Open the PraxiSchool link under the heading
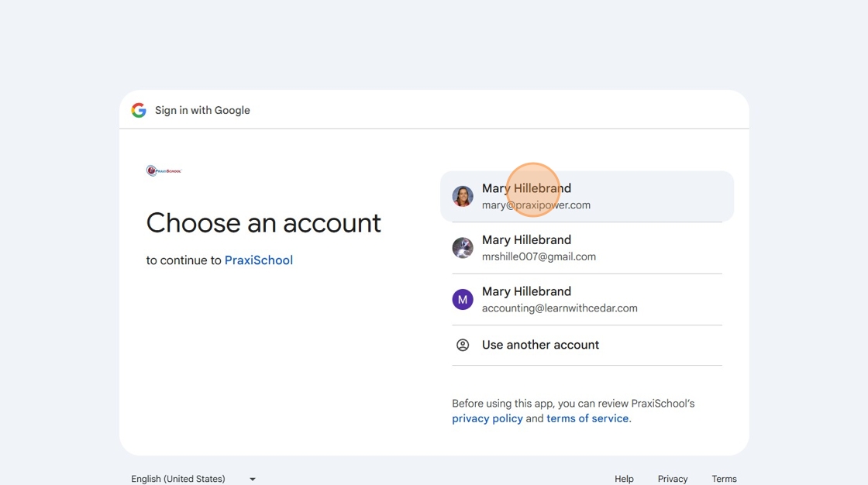868x485 pixels. click(259, 260)
